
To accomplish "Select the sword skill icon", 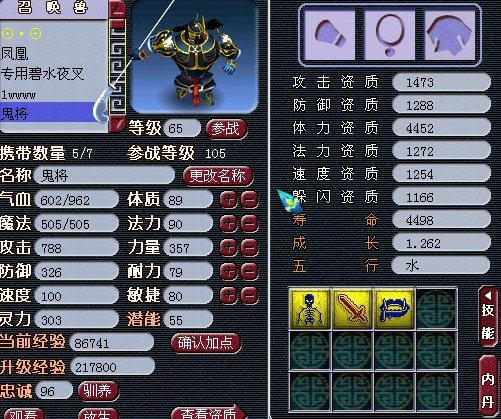I will (352, 309).
